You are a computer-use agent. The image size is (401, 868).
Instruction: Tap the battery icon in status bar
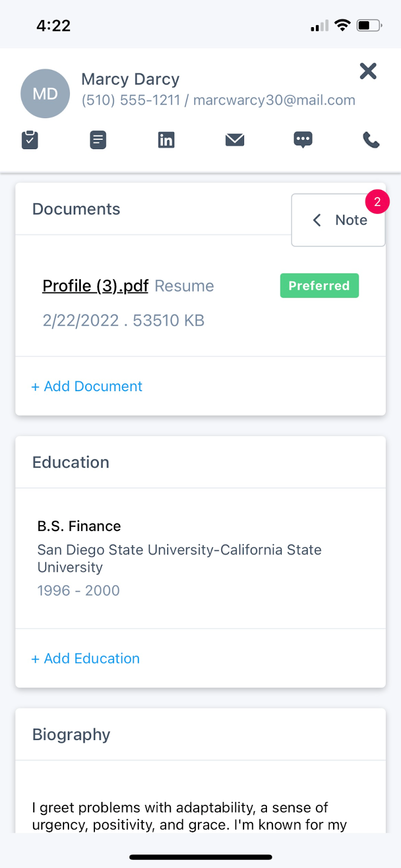click(x=369, y=25)
